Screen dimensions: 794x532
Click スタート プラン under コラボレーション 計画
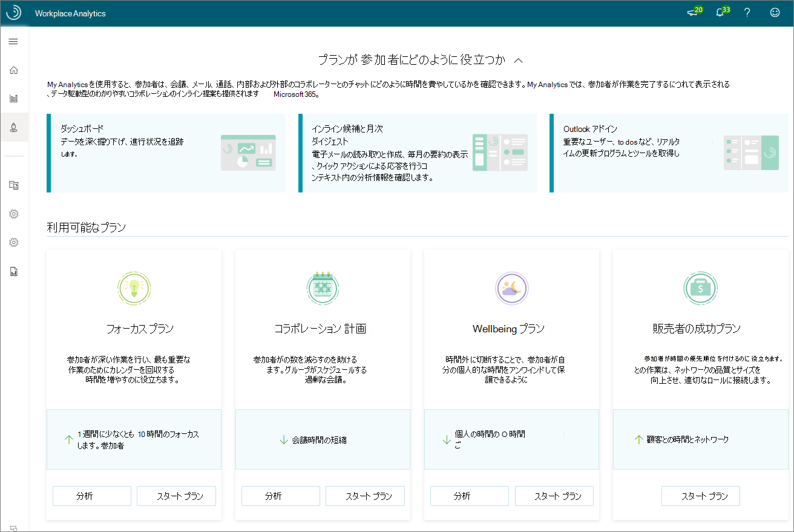click(x=365, y=496)
